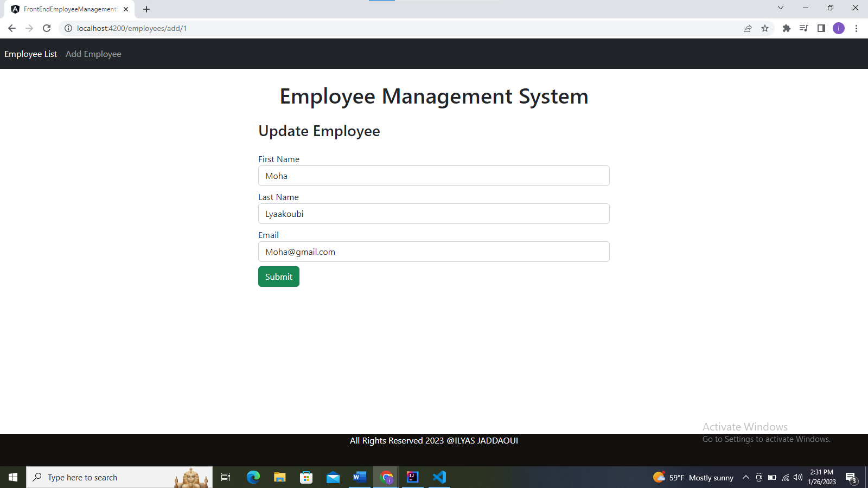Open the browser tab search dropdown arrow
This screenshot has height=488, width=868.
coord(780,8)
